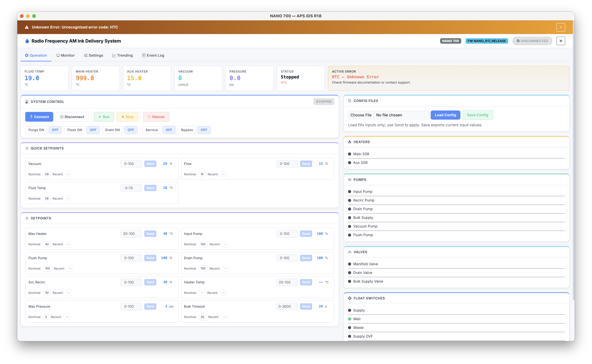
Task: Switch to the Trending tab
Action: [123, 55]
